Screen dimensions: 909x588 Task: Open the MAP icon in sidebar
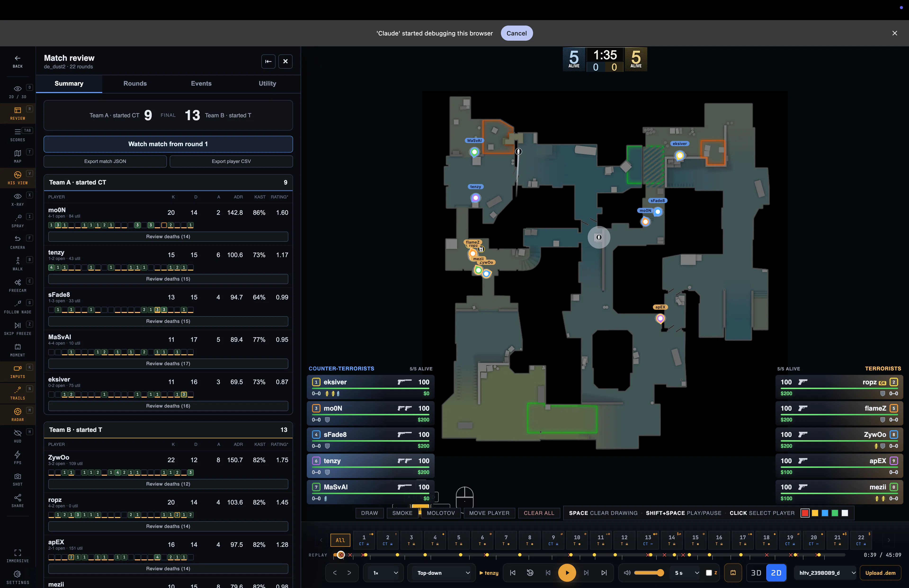[18, 153]
